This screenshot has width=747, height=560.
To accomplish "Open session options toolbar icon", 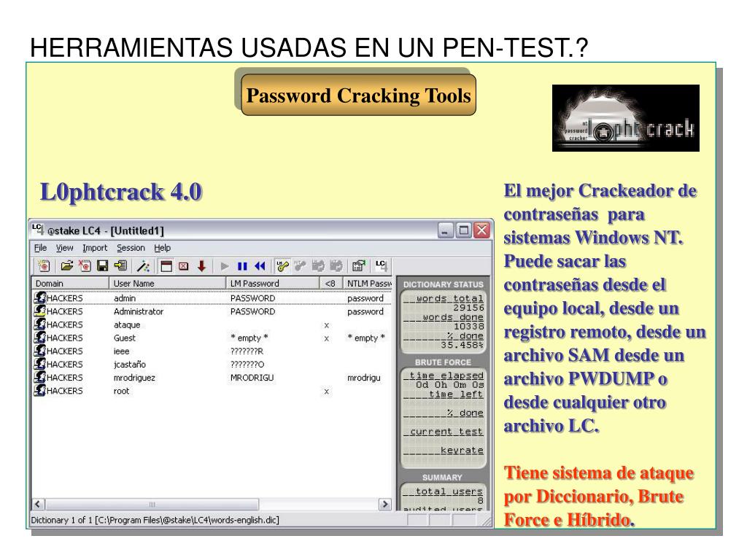I will [358, 266].
